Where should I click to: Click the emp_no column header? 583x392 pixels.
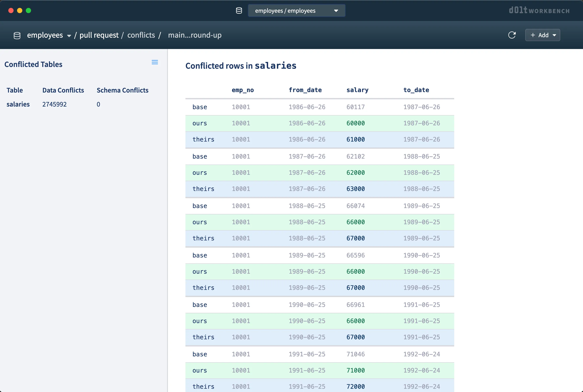coord(243,90)
